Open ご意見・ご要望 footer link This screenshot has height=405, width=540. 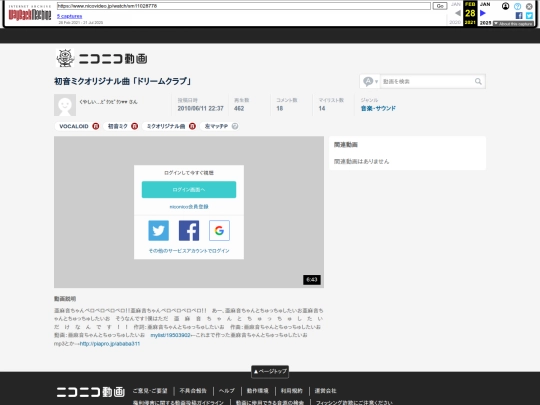click(150, 391)
